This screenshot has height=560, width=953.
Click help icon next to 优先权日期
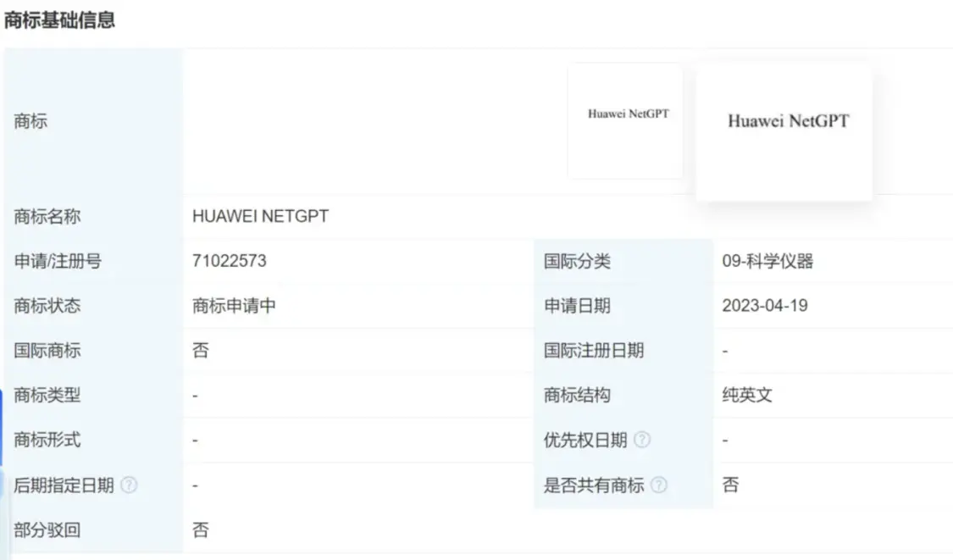pyautogui.click(x=643, y=440)
